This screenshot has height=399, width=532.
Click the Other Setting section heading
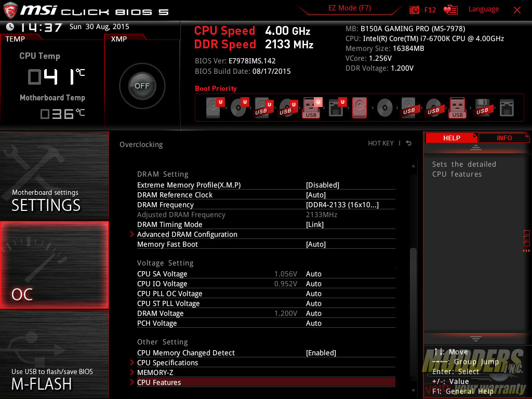point(162,342)
